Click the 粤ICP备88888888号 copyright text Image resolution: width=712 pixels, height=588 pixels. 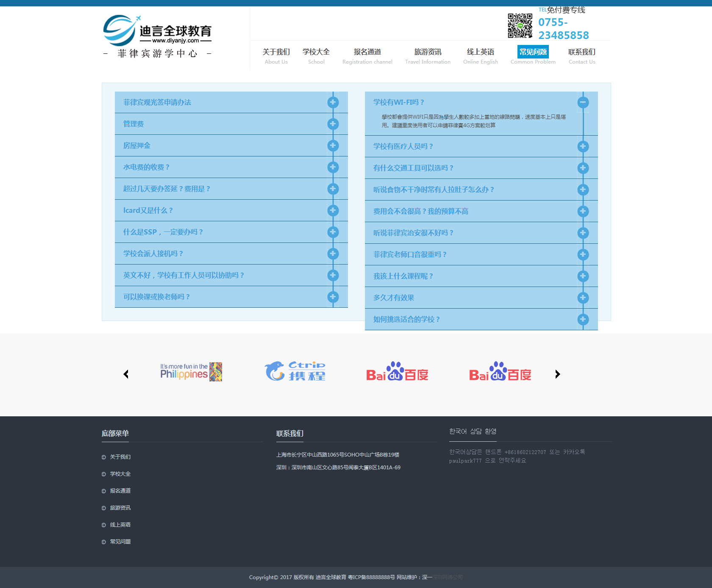(372, 577)
